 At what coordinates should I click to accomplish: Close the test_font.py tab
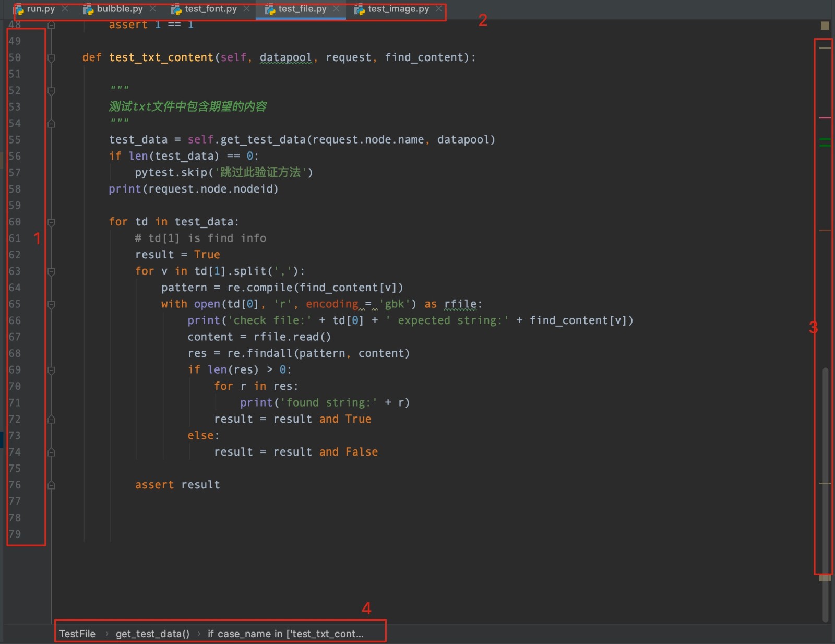pyautogui.click(x=246, y=9)
